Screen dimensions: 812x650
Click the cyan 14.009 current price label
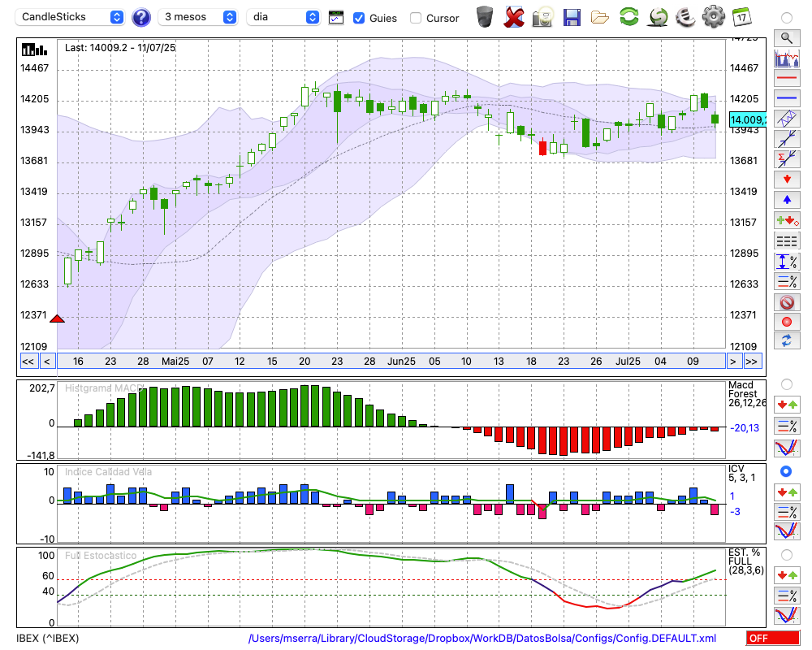tap(747, 119)
